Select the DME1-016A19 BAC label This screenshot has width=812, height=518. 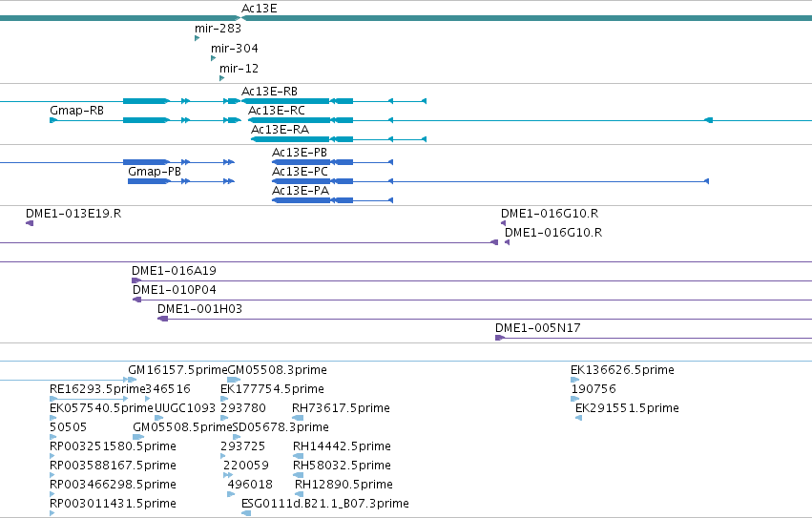pyautogui.click(x=174, y=271)
